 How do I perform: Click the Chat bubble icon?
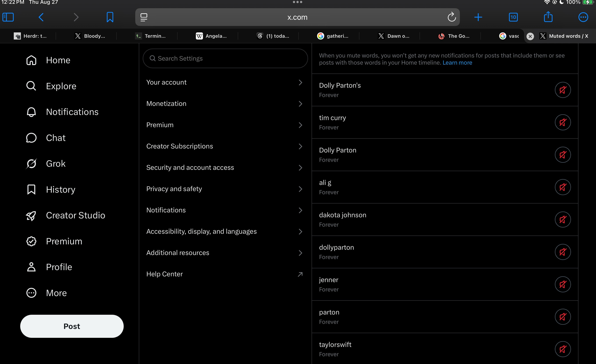[31, 138]
